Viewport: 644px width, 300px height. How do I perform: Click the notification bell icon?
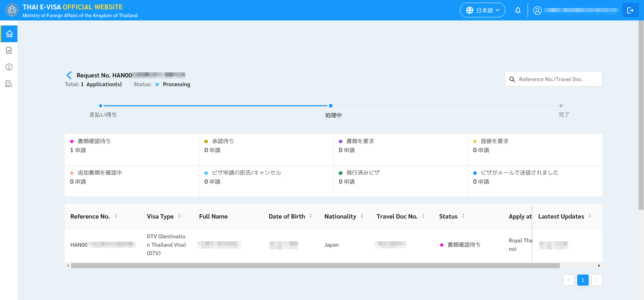518,10
